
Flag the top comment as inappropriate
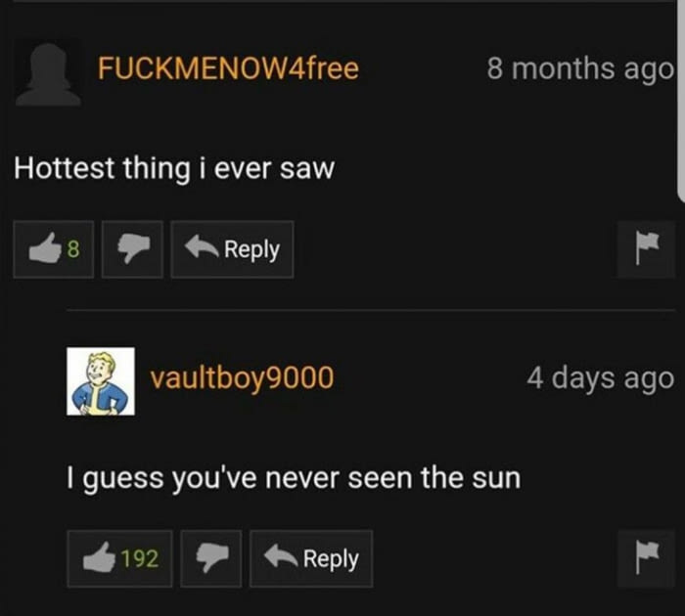647,249
